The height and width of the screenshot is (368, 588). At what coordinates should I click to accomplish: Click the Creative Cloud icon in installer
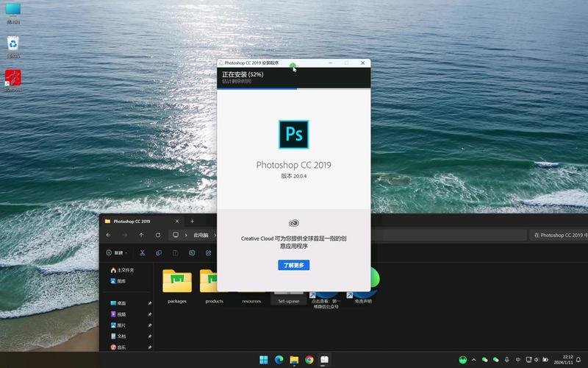pos(293,223)
